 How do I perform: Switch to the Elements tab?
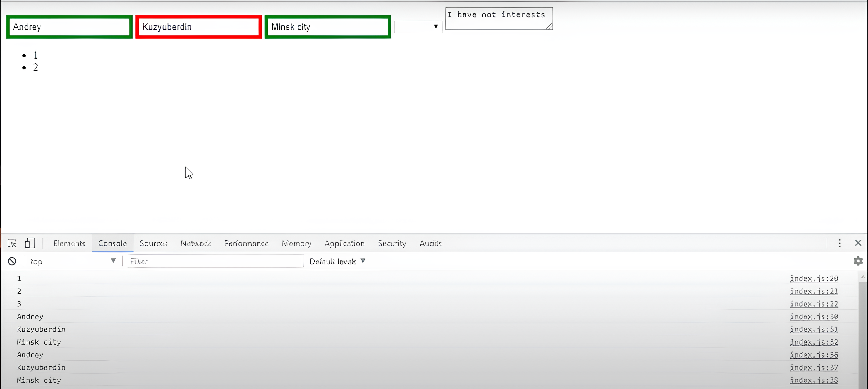[69, 243]
